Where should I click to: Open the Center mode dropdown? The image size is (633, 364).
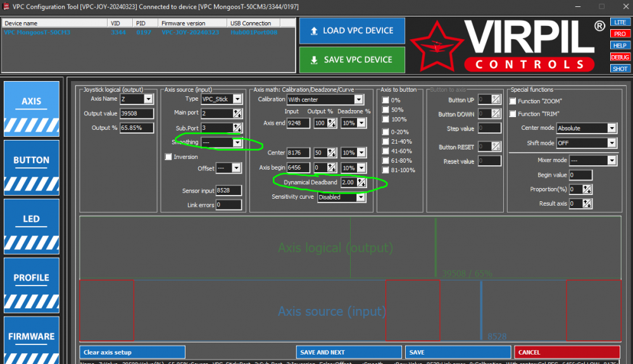612,129
